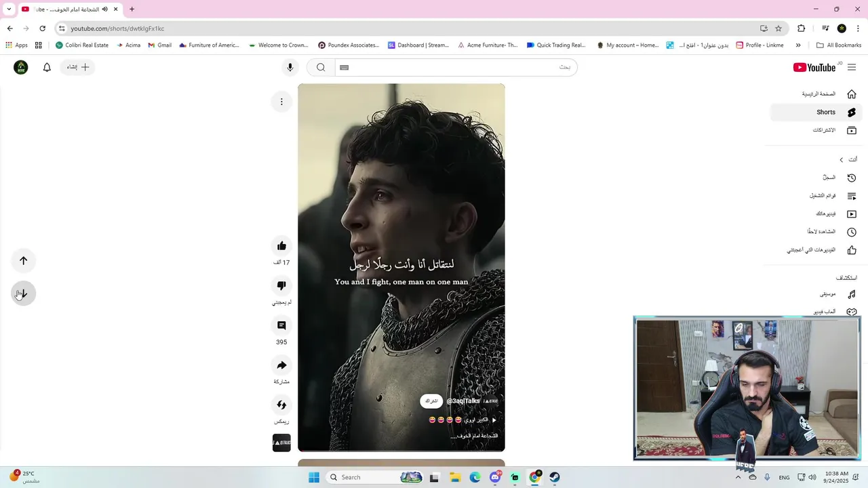Viewport: 868px width, 488px height.
Task: Reload the page in Chrome
Action: pyautogui.click(x=42, y=28)
